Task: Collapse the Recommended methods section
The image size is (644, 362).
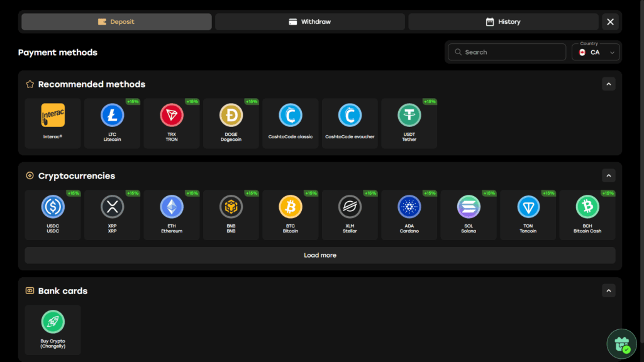Action: point(608,84)
